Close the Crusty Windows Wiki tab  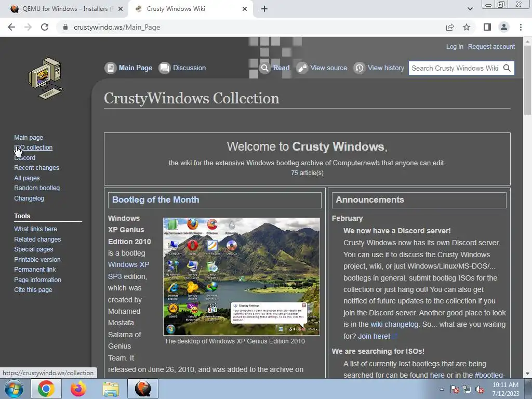click(245, 9)
